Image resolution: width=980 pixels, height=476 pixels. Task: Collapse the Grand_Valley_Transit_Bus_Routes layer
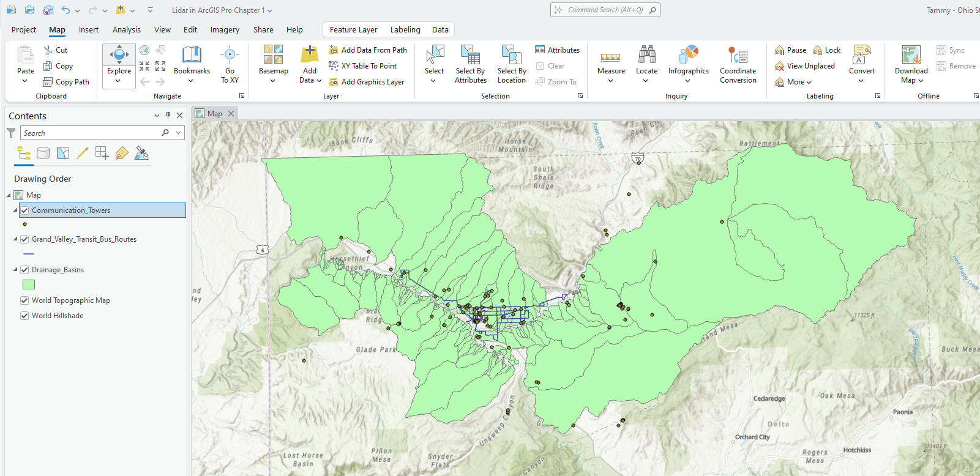15,239
